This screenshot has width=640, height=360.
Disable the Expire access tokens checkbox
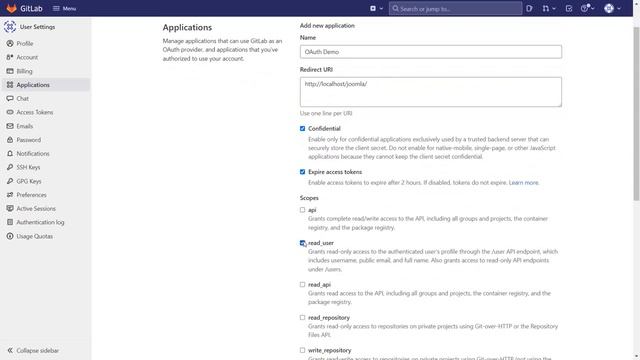(x=302, y=172)
